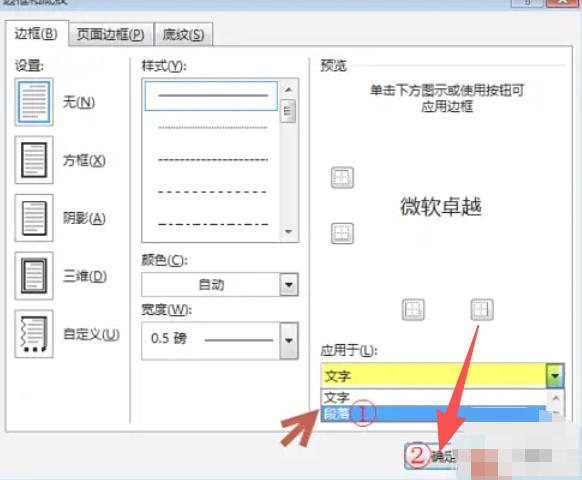The height and width of the screenshot is (480, 582).
Task: Select the 无(N) no-border setting icon
Action: 34,102
